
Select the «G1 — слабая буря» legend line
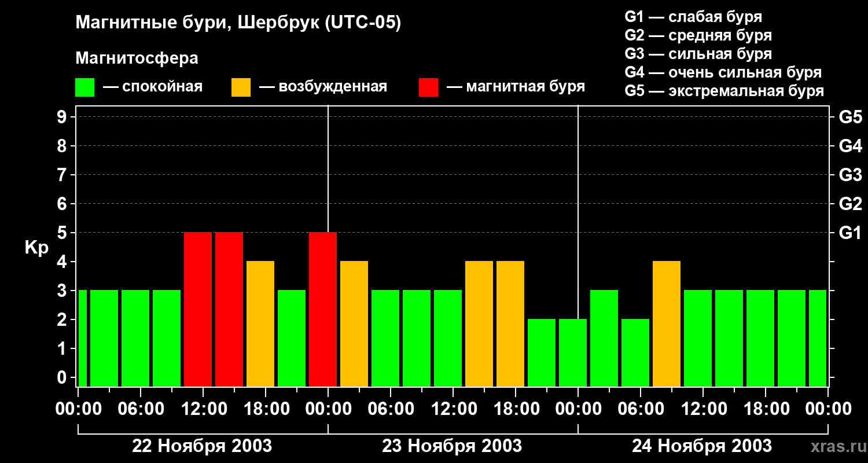[x=693, y=17]
